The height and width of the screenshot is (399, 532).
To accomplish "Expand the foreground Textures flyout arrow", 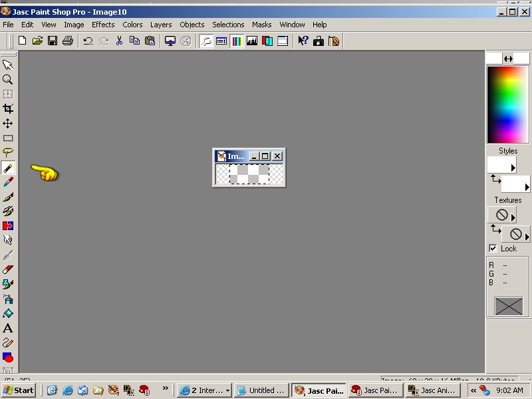I will (513, 217).
